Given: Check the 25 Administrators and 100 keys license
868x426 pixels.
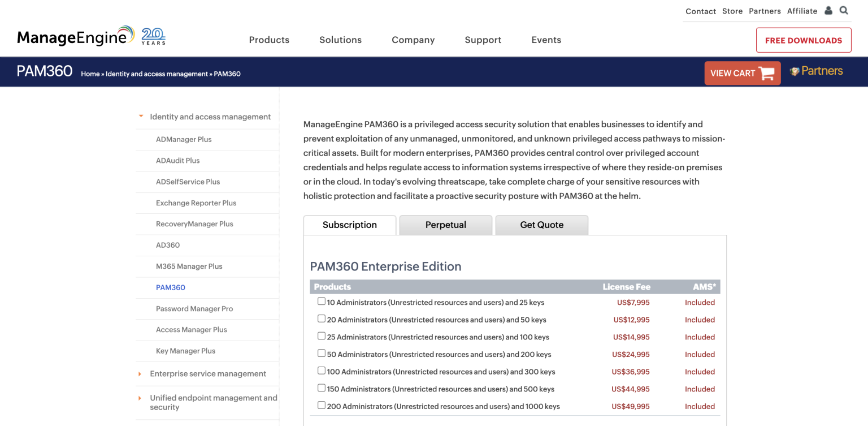Looking at the screenshot, I should 321,337.
